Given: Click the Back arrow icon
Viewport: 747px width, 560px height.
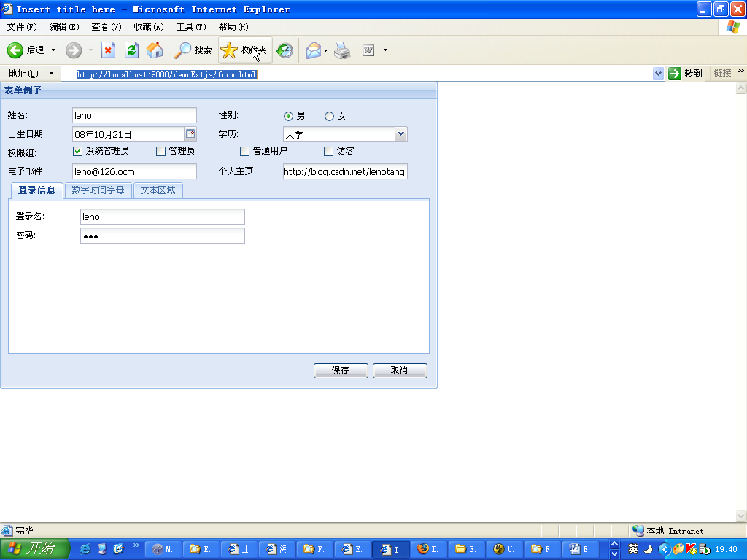Looking at the screenshot, I should [x=15, y=50].
